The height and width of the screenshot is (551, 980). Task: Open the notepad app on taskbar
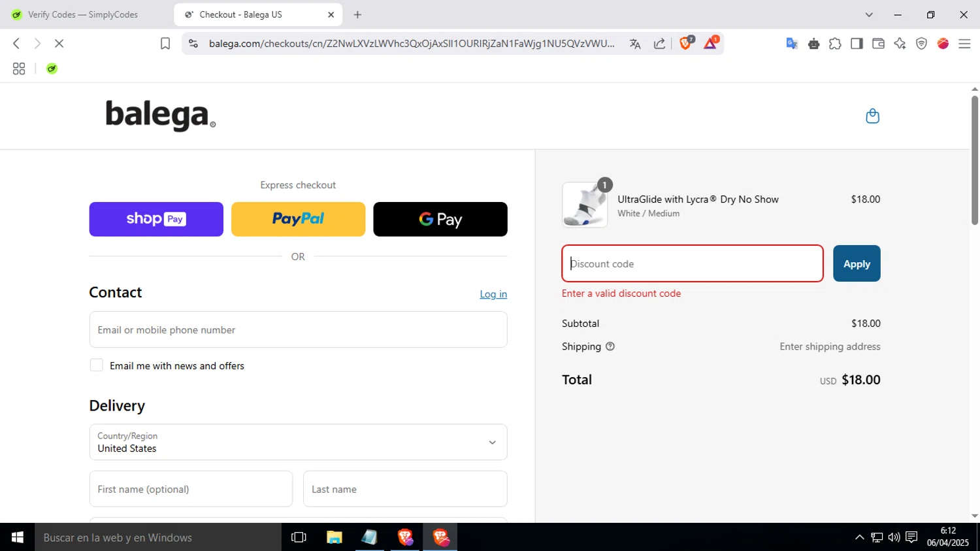point(369,537)
